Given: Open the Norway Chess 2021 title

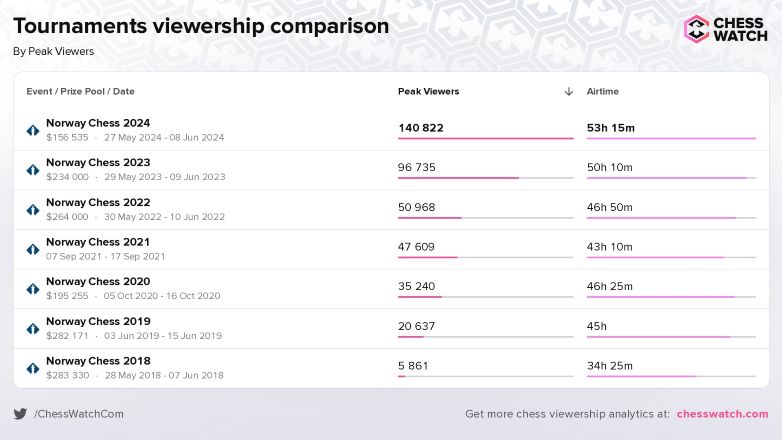Looking at the screenshot, I should coord(98,242).
